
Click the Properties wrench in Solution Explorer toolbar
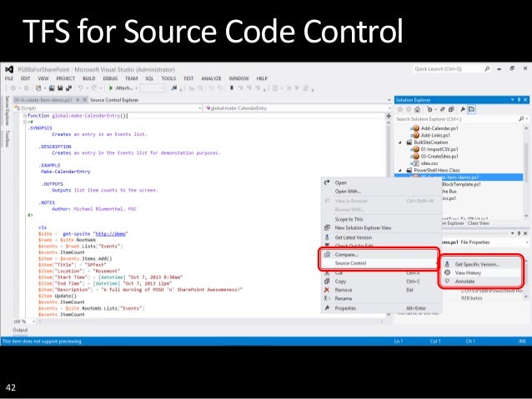click(x=463, y=109)
